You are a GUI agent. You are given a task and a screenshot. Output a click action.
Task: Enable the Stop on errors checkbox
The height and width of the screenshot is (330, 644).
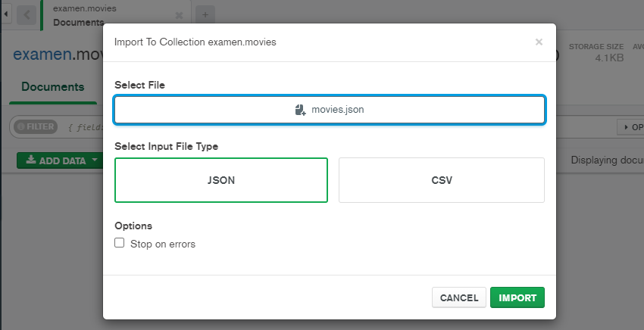pyautogui.click(x=119, y=242)
